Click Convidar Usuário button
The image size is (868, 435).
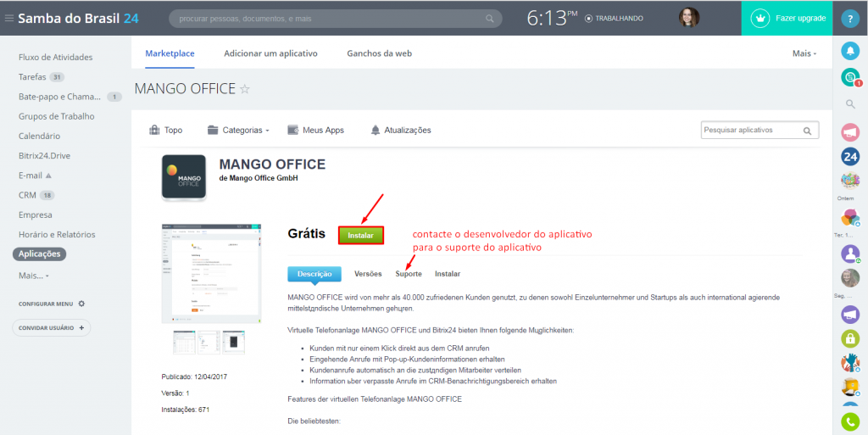(x=51, y=327)
